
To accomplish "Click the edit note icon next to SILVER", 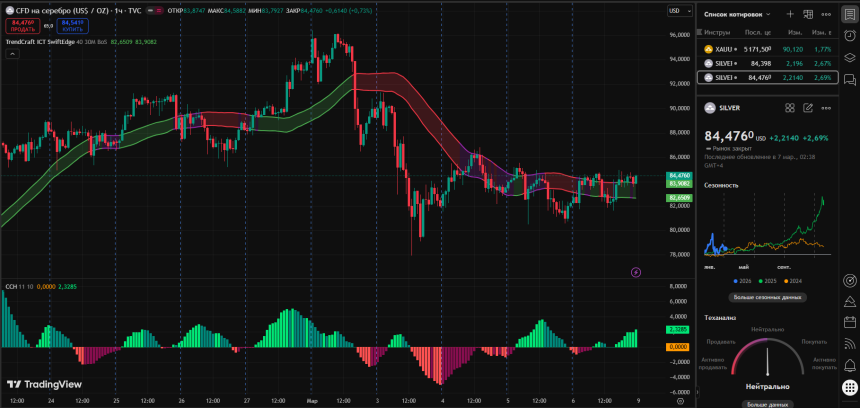I will click(807, 108).
